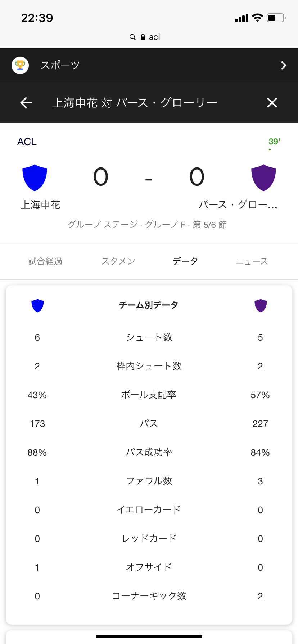Switch to the 試合経過 tab
Viewport: 298px width, 644px height.
click(x=45, y=261)
